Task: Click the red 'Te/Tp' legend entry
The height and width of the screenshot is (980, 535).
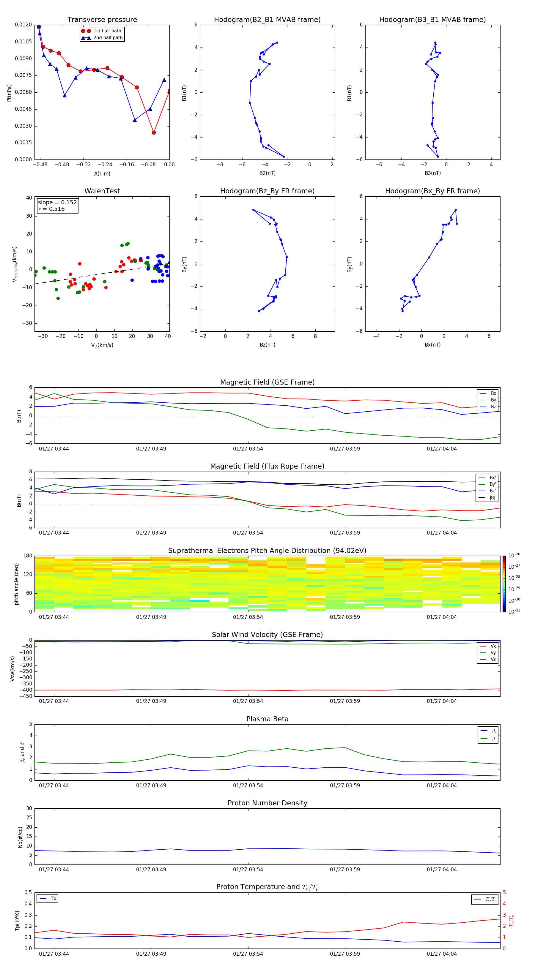Action: [x=485, y=899]
